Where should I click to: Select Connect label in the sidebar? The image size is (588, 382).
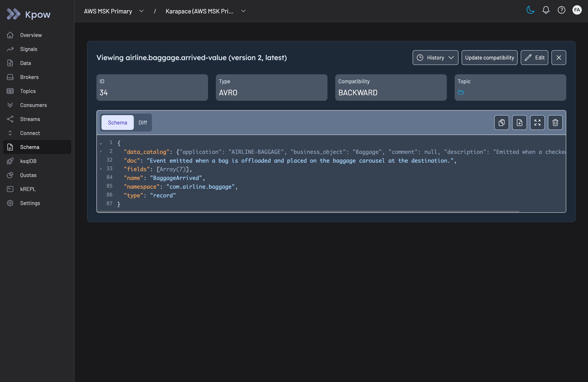click(30, 133)
